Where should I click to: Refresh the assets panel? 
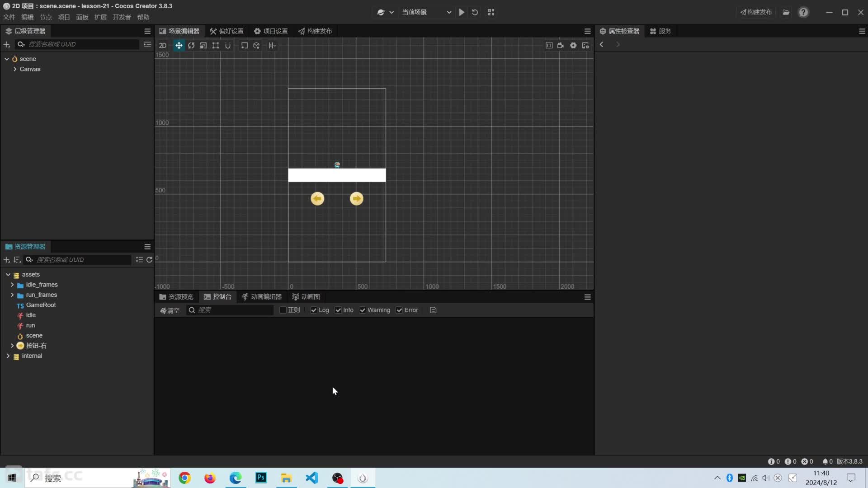coord(149,260)
